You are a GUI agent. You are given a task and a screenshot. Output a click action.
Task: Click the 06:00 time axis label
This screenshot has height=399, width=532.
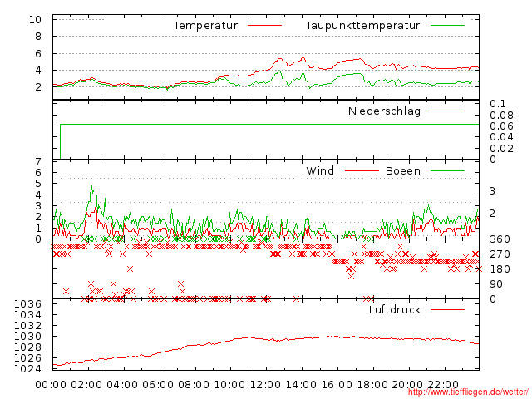click(x=158, y=385)
